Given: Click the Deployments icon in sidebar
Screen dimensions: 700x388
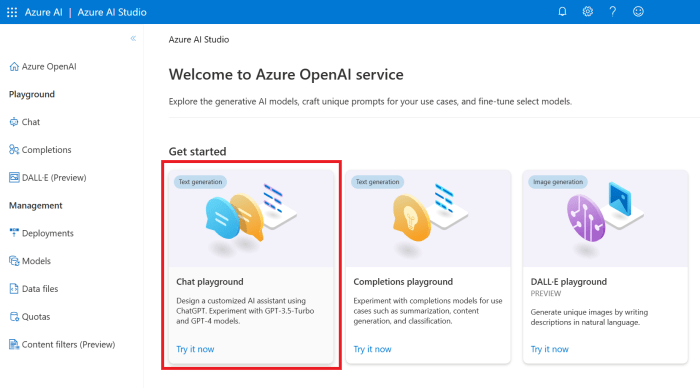Looking at the screenshot, I should (x=14, y=233).
